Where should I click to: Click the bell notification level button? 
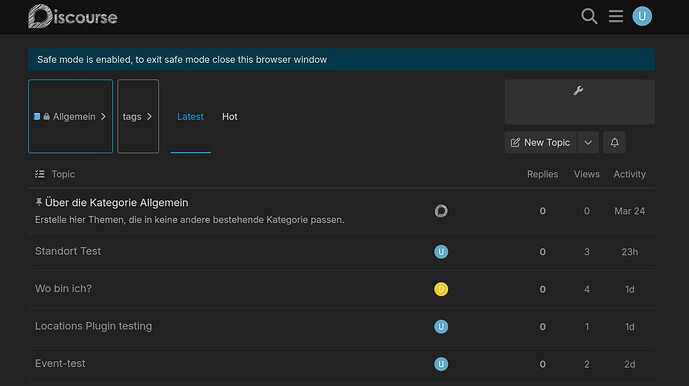point(614,142)
